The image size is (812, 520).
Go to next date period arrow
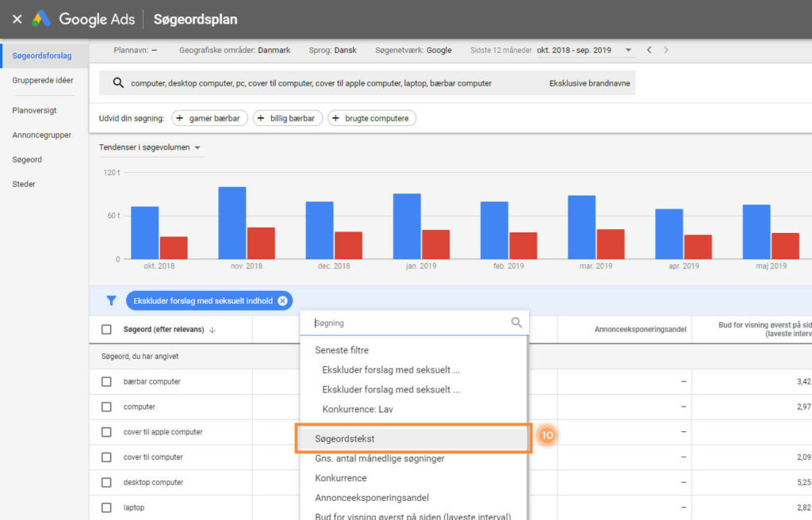click(x=666, y=50)
